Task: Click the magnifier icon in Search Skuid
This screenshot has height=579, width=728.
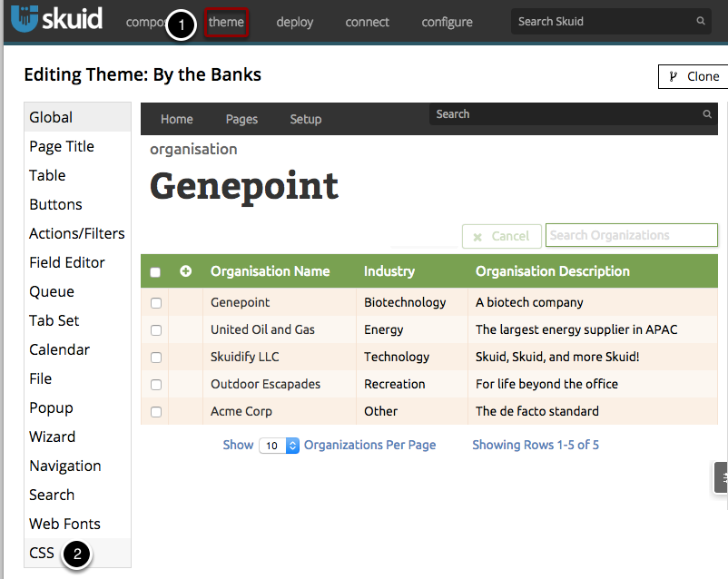Action: (x=701, y=21)
